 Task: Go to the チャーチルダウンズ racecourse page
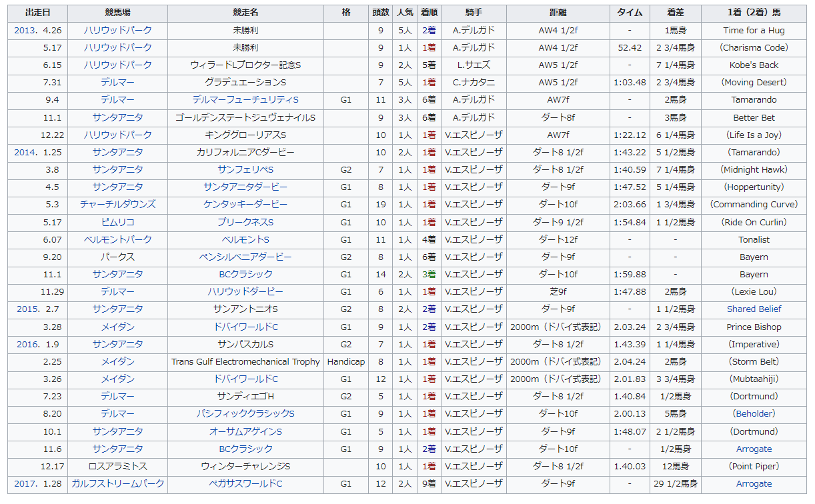point(117,205)
